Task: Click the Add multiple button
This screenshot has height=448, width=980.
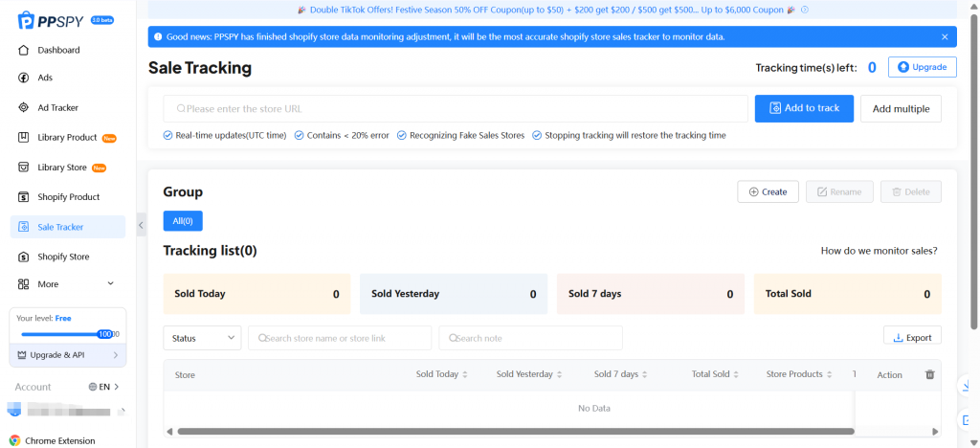Action: pyautogui.click(x=901, y=109)
